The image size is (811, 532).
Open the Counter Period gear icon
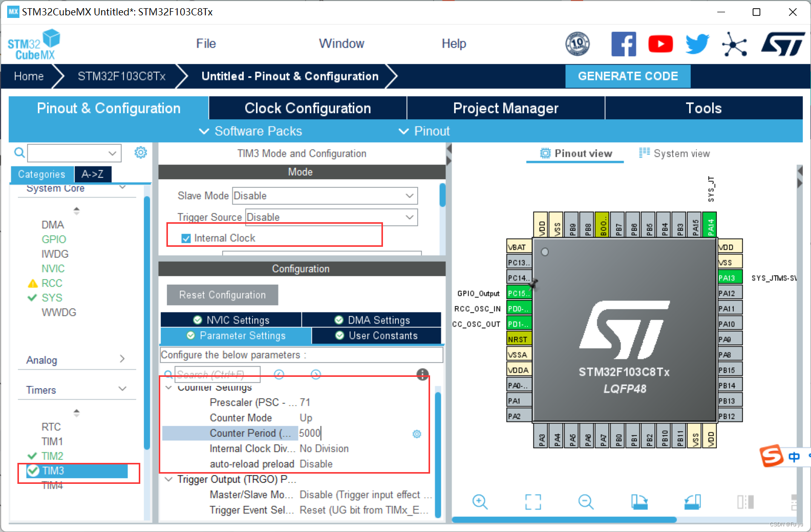point(417,434)
